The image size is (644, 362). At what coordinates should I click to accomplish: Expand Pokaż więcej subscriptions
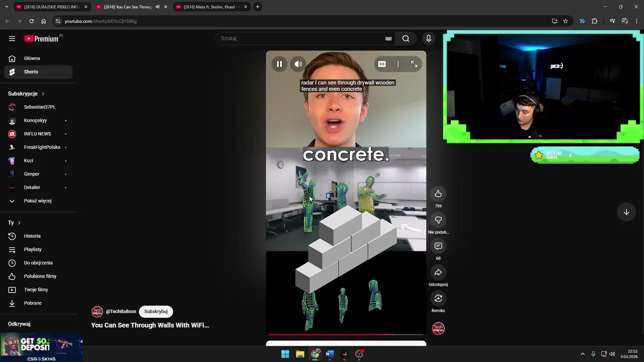(x=38, y=201)
